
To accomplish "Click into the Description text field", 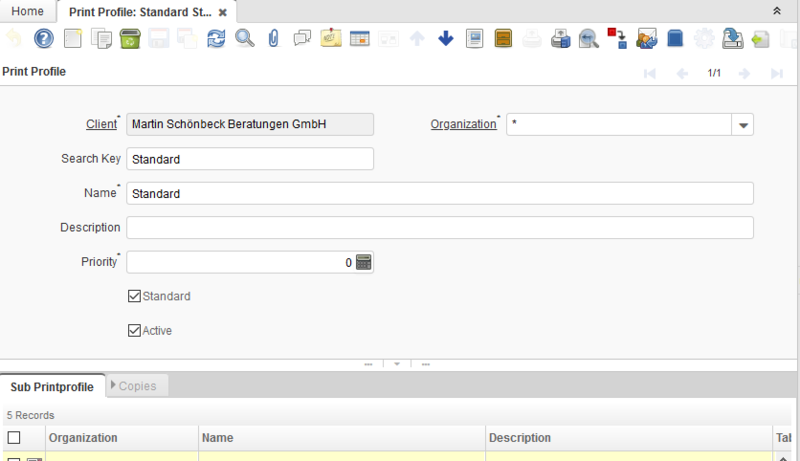I will pos(439,228).
